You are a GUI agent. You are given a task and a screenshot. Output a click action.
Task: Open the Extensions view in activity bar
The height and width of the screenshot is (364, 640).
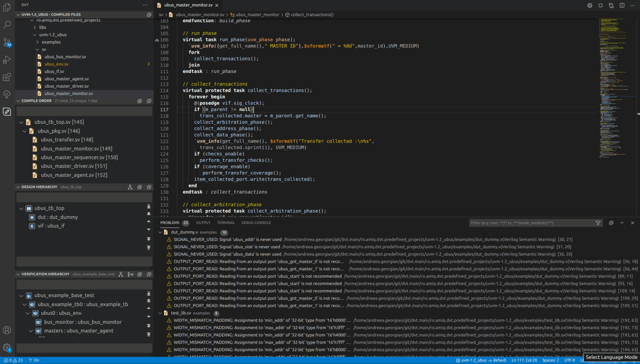[x=7, y=77]
